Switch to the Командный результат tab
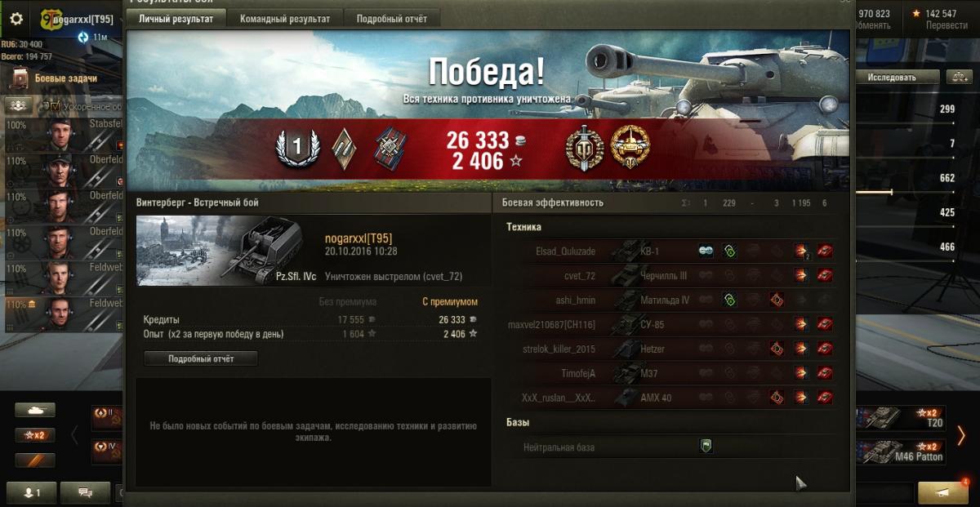980x507 pixels. pyautogui.click(x=285, y=18)
